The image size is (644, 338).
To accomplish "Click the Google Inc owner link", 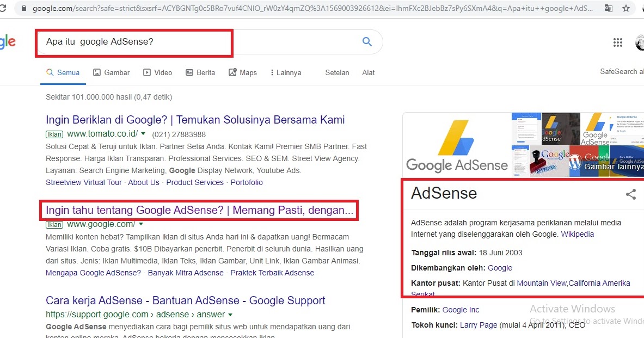I will pyautogui.click(x=461, y=310).
